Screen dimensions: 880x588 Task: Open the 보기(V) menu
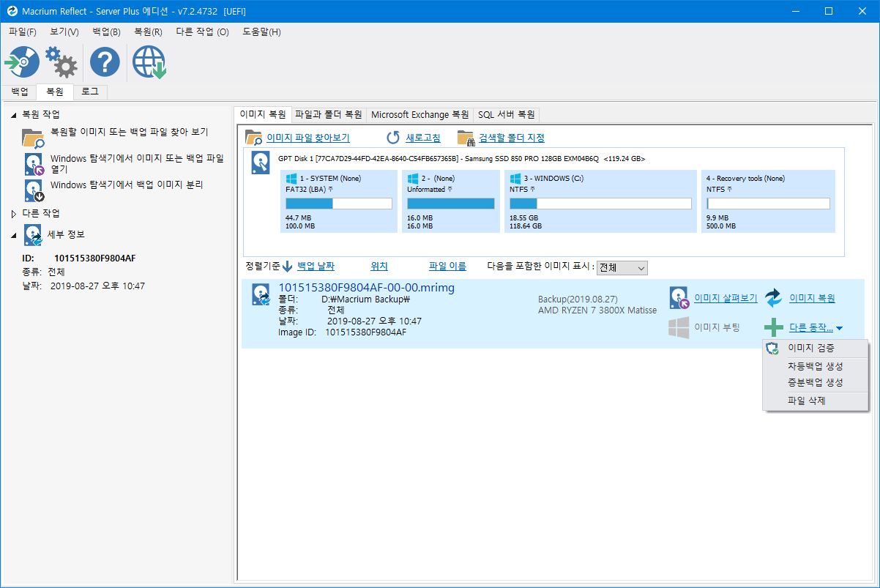coord(64,32)
